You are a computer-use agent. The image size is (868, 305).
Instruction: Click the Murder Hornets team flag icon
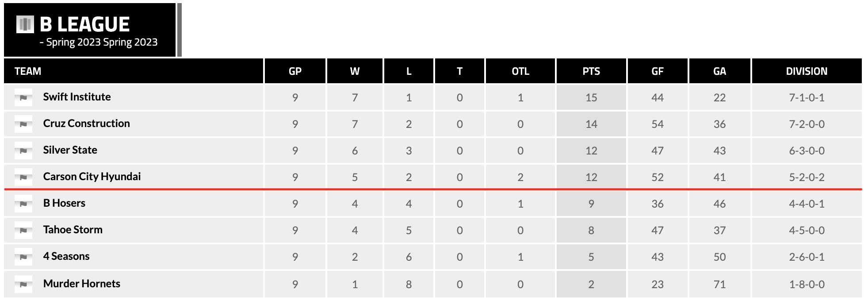(23, 284)
